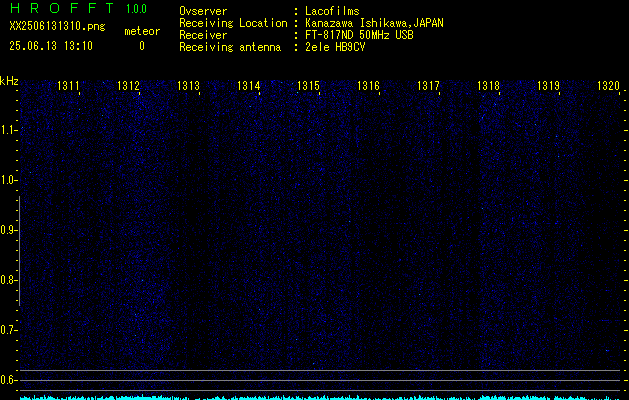Viewport: 629px width, 400px height.
Task: Click the 1315 time axis marker
Action: (308, 85)
